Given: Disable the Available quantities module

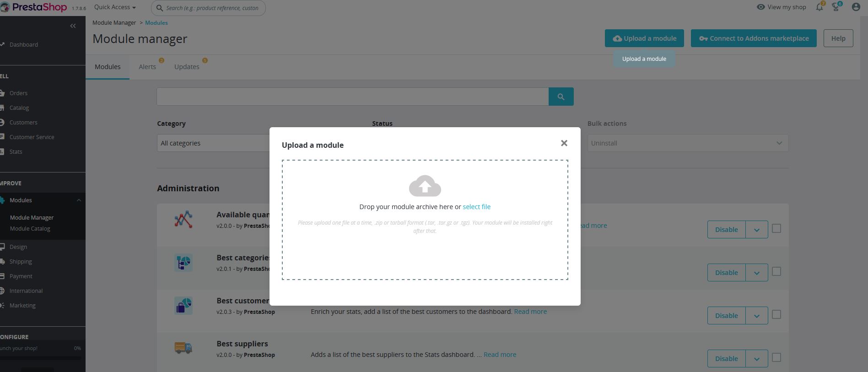Looking at the screenshot, I should (x=727, y=230).
